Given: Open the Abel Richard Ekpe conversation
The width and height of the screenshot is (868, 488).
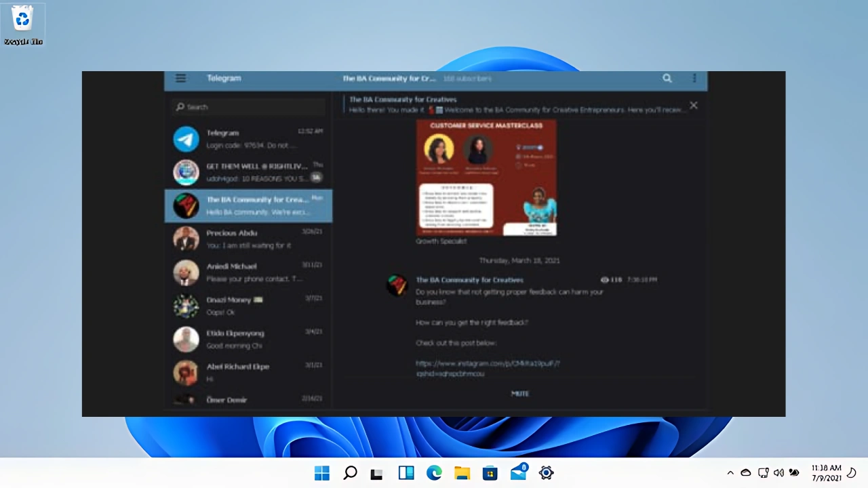Looking at the screenshot, I should [x=249, y=371].
